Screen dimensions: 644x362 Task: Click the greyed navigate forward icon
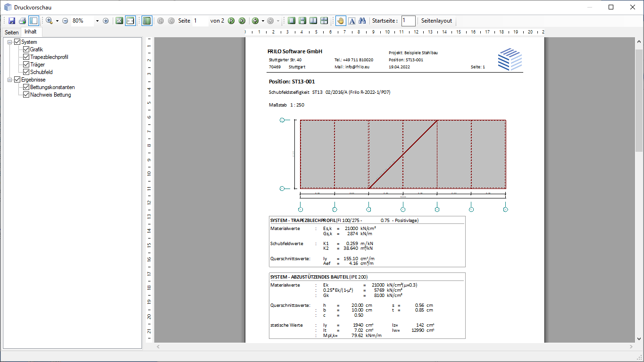pyautogui.click(x=270, y=21)
